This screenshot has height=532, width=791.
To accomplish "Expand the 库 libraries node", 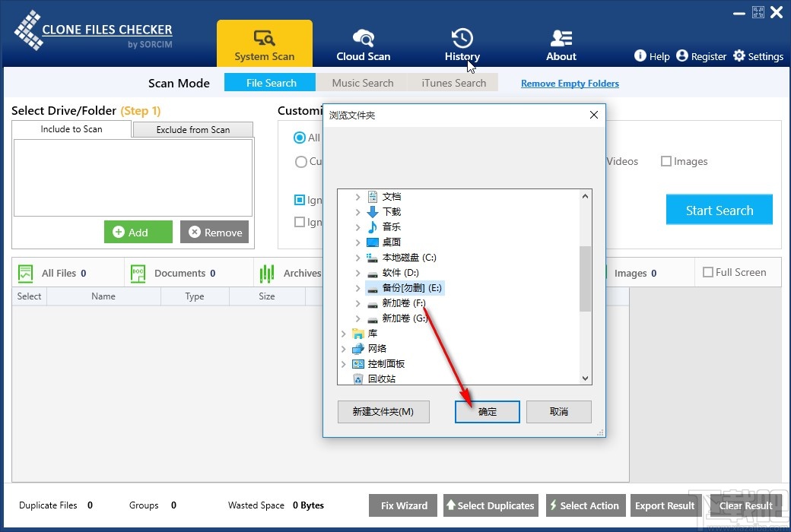I will click(344, 334).
